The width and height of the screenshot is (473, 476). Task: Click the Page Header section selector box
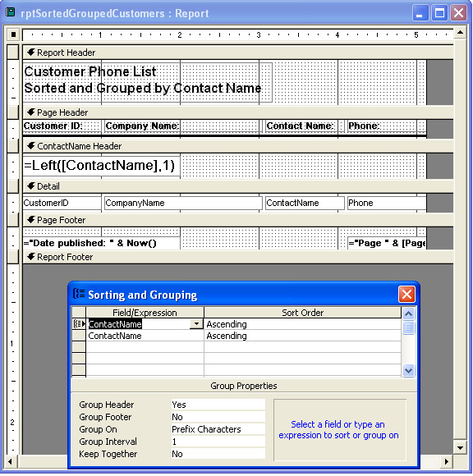[13, 112]
